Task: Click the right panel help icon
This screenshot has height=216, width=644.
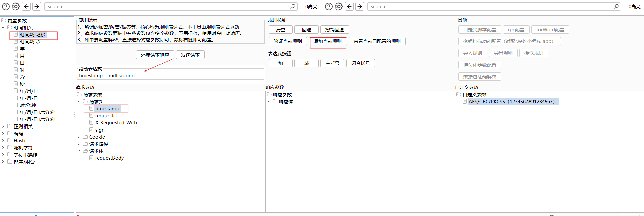Action: pyautogui.click(x=329, y=6)
